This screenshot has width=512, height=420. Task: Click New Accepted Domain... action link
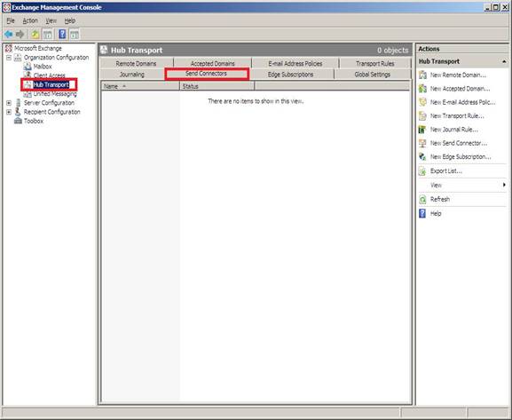pos(460,89)
